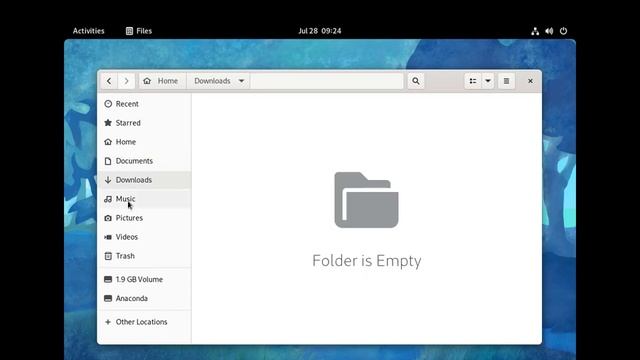
Task: Open the clock and calendar at Jul 28 09:24
Action: coord(320,31)
